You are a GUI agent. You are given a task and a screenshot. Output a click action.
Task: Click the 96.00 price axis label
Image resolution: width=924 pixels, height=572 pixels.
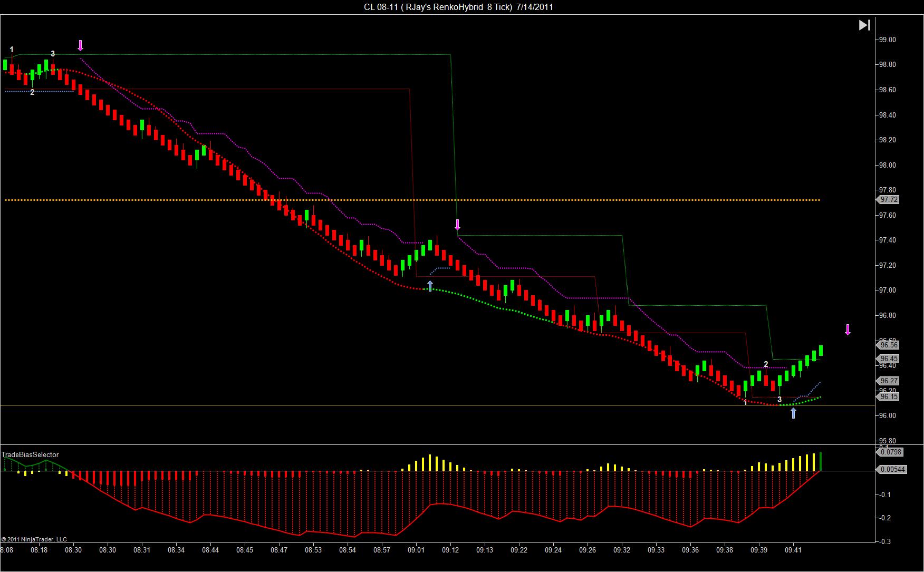pyautogui.click(x=887, y=416)
